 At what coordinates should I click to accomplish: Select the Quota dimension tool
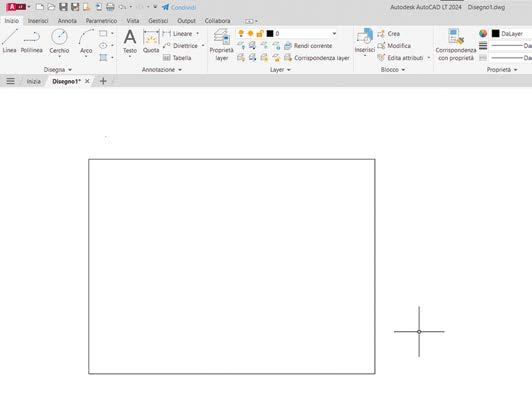pos(151,41)
